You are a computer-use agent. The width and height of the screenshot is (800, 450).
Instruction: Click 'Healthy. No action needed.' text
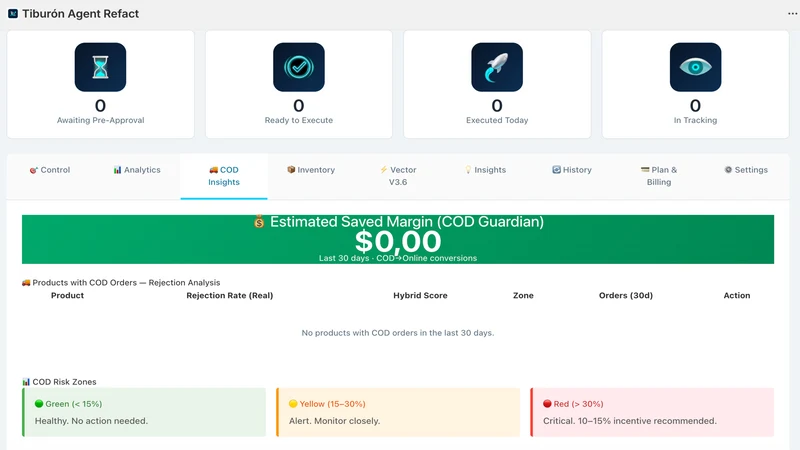(91, 421)
